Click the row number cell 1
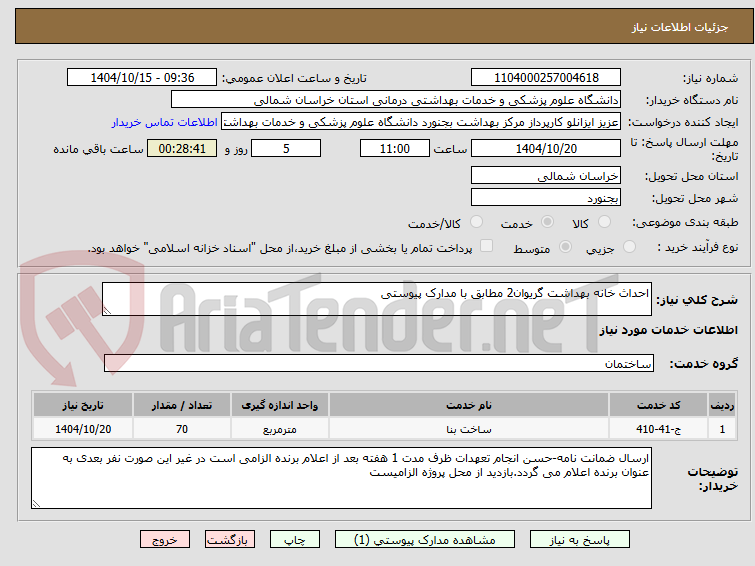 (x=722, y=429)
